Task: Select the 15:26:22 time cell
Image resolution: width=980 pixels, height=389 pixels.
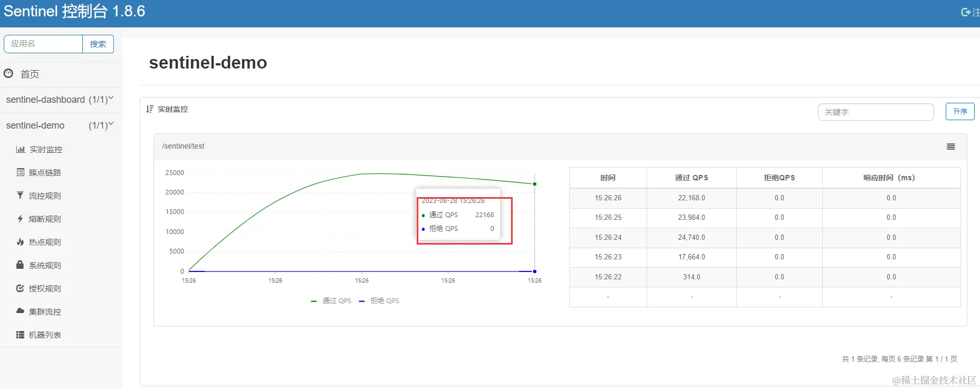Action: click(x=608, y=277)
